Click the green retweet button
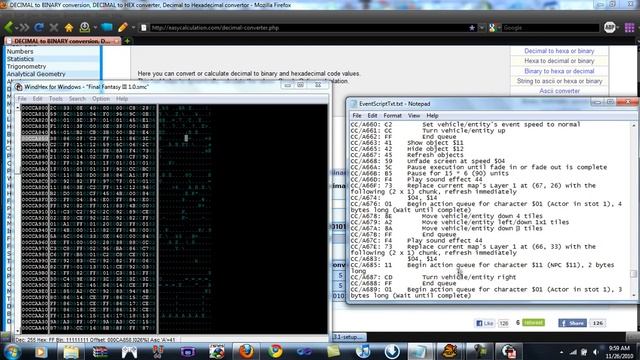 (x=533, y=322)
